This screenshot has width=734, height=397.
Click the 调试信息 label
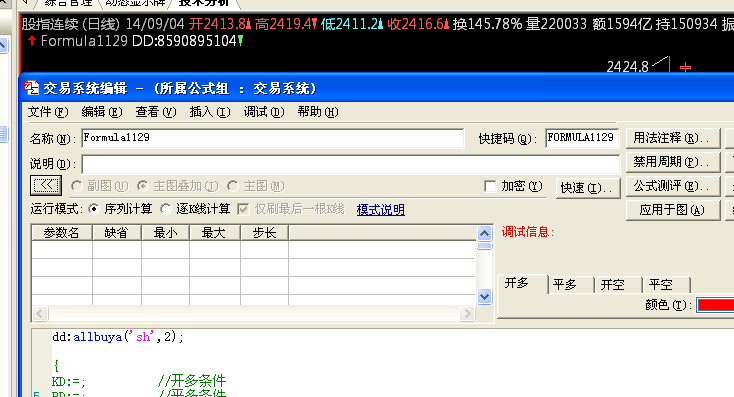528,232
